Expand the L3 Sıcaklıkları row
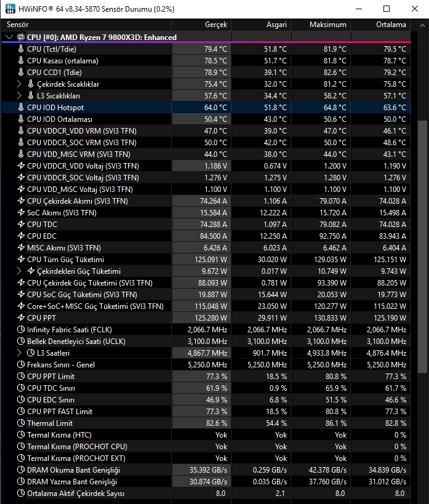 (x=19, y=95)
